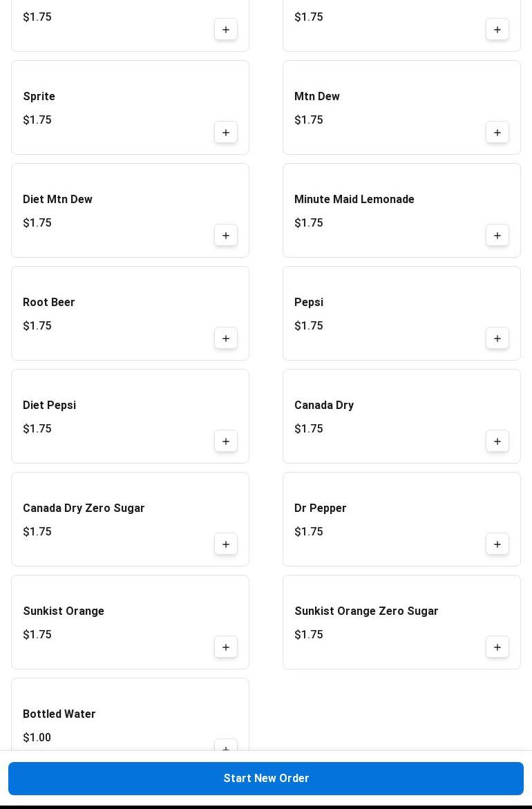Screen dimensions: 532x809
Task: Click the Canada Dry Zero Sugar title
Action: pyautogui.click(x=84, y=508)
